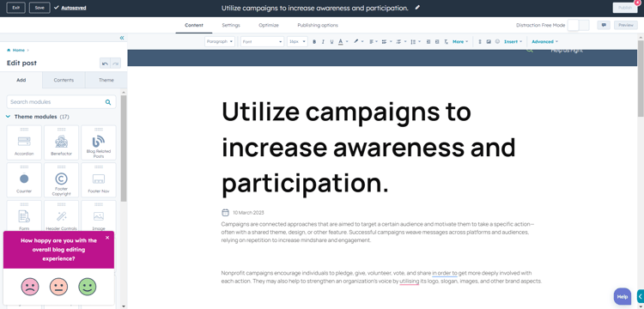Screen dimensions: 644x309
Task: Toggle Distraction Free Mode switch
Action: click(x=578, y=25)
